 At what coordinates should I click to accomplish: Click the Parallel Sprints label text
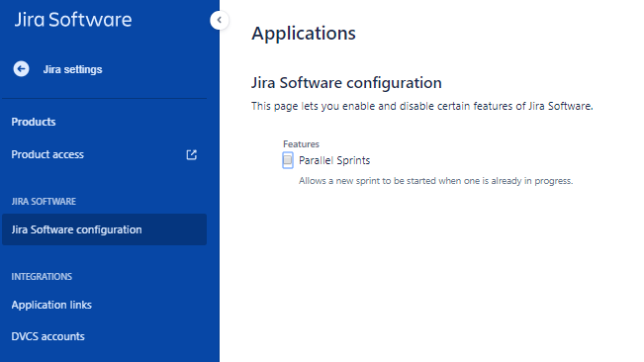coord(334,160)
